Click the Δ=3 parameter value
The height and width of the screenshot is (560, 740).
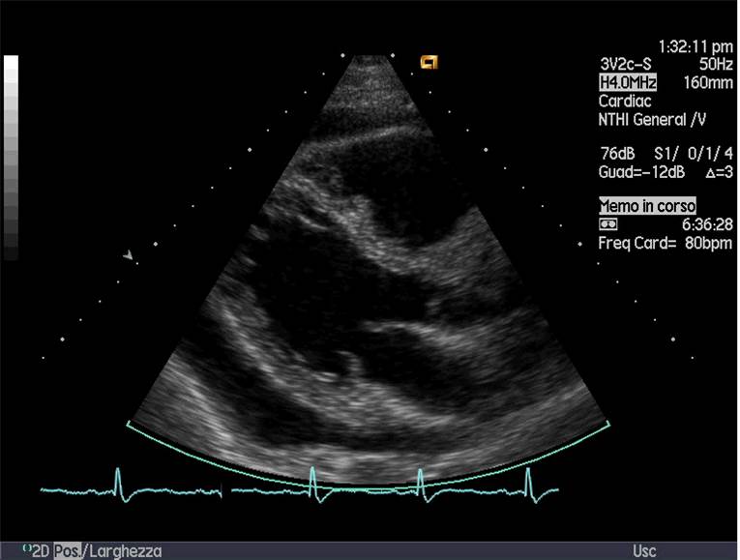coord(720,173)
